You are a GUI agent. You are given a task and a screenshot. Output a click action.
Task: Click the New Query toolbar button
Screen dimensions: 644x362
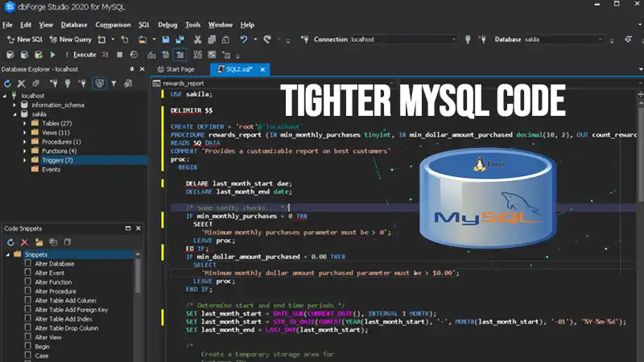(70, 39)
